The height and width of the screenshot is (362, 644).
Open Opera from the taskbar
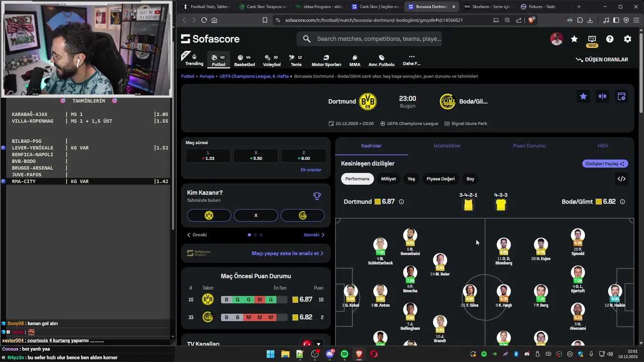(374, 354)
